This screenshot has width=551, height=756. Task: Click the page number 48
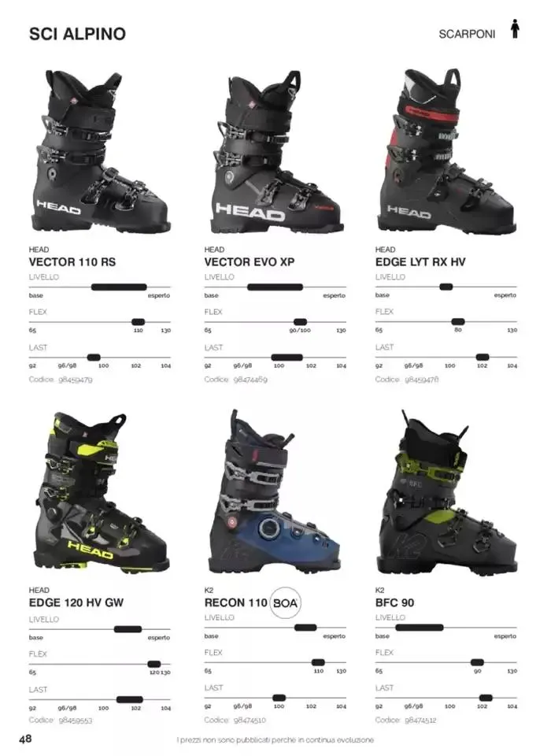tap(25, 739)
